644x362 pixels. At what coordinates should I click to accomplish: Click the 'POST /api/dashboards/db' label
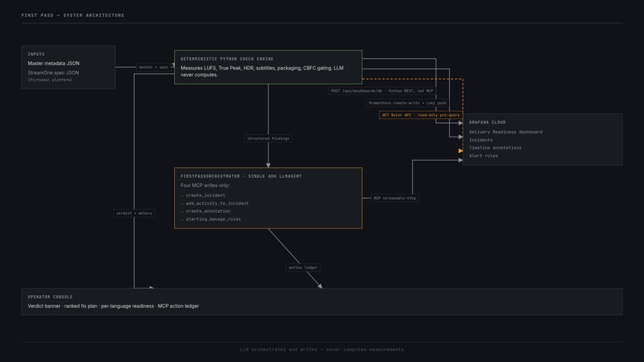coord(382,91)
